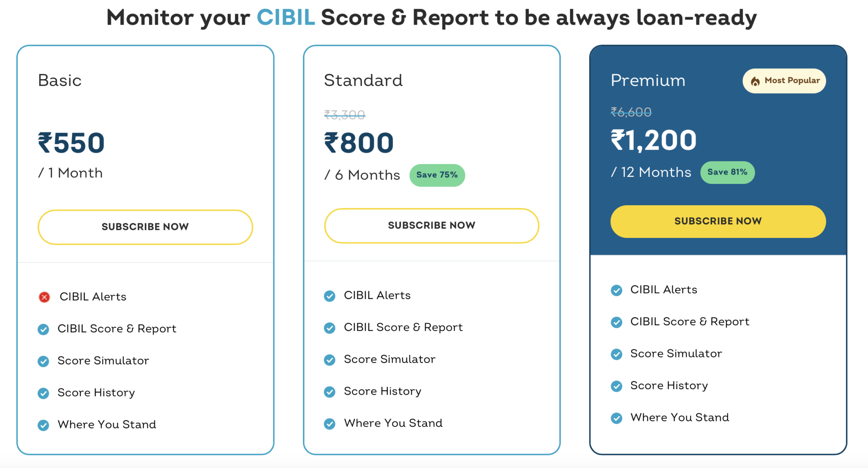Click the strikethrough ₹6,600 price on Premium
Viewport: 868px width, 468px height.
(x=631, y=112)
